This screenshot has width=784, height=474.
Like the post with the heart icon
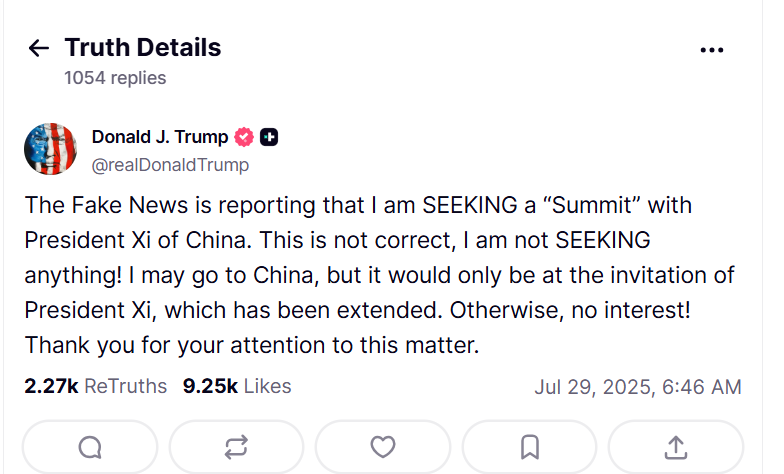(x=382, y=447)
